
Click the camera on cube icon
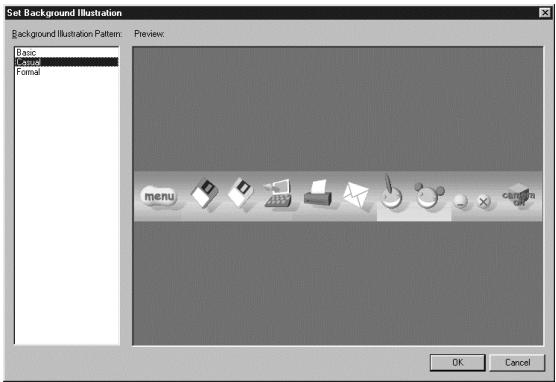coord(519,196)
